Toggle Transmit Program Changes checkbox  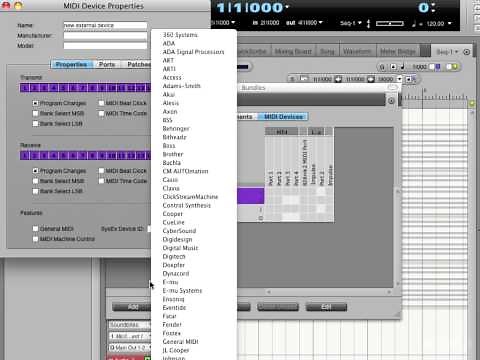(x=35, y=103)
